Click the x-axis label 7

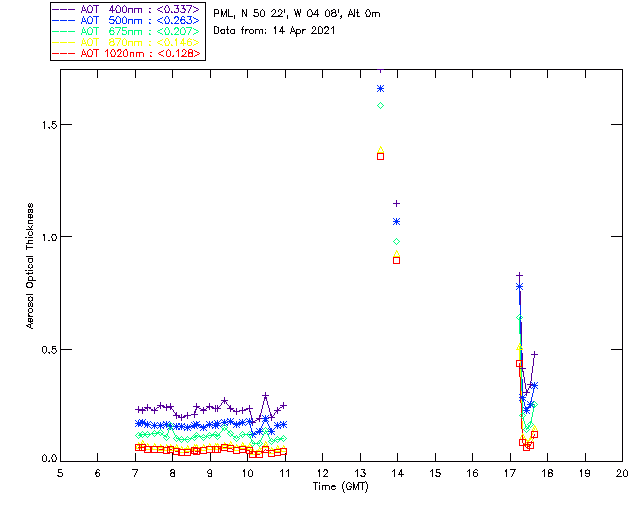click(x=135, y=473)
